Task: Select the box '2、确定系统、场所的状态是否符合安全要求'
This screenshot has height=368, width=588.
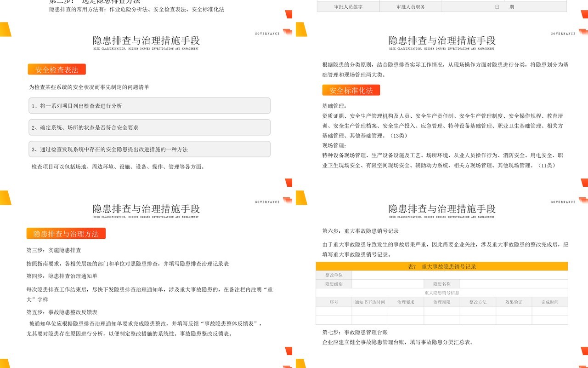Action: click(149, 127)
